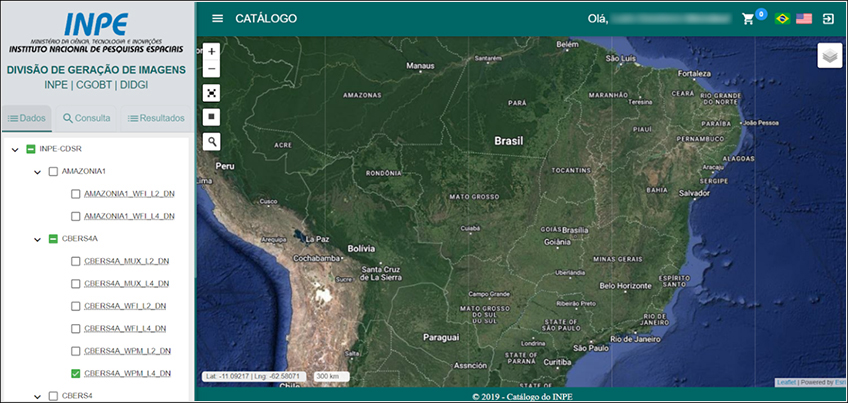Switch language to US English flag
The image size is (848, 403).
coord(803,19)
